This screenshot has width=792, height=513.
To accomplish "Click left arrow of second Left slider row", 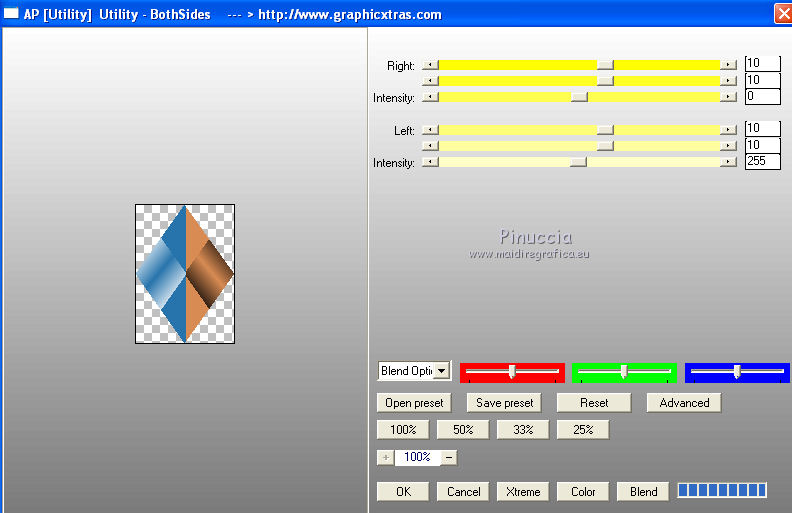I will point(430,145).
